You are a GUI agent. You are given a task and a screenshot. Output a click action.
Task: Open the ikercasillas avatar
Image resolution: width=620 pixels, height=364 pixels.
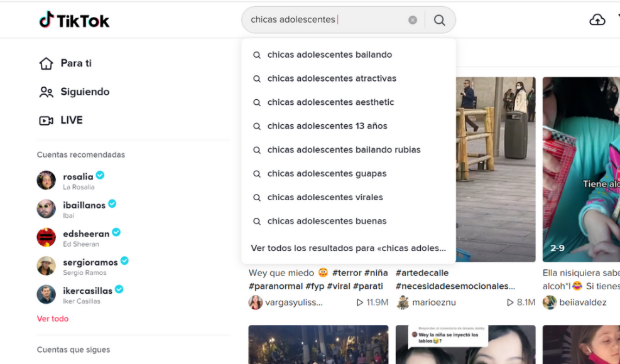pos(46,294)
